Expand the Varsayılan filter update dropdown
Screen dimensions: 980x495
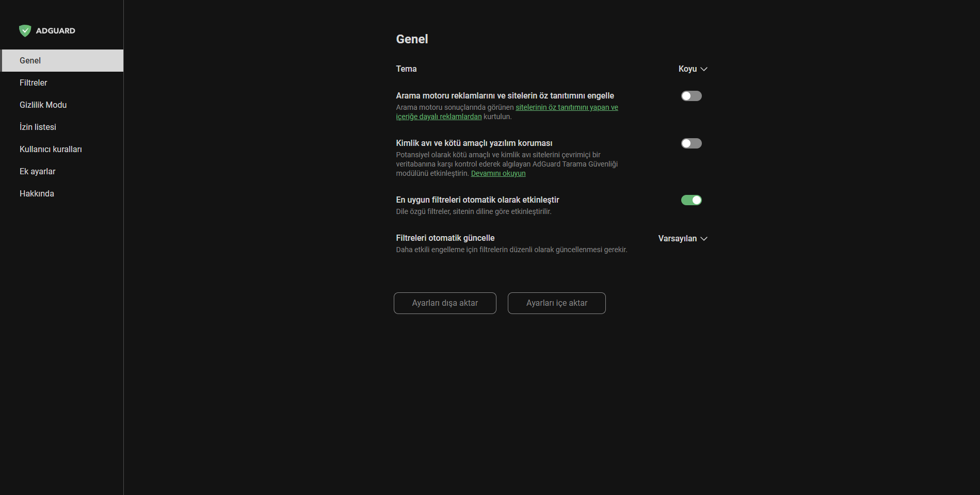(683, 239)
